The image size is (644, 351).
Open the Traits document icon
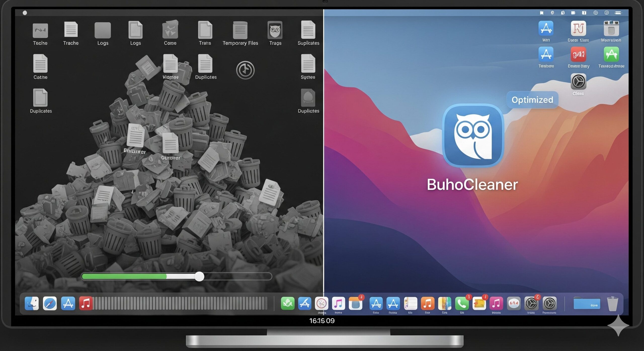tap(205, 30)
